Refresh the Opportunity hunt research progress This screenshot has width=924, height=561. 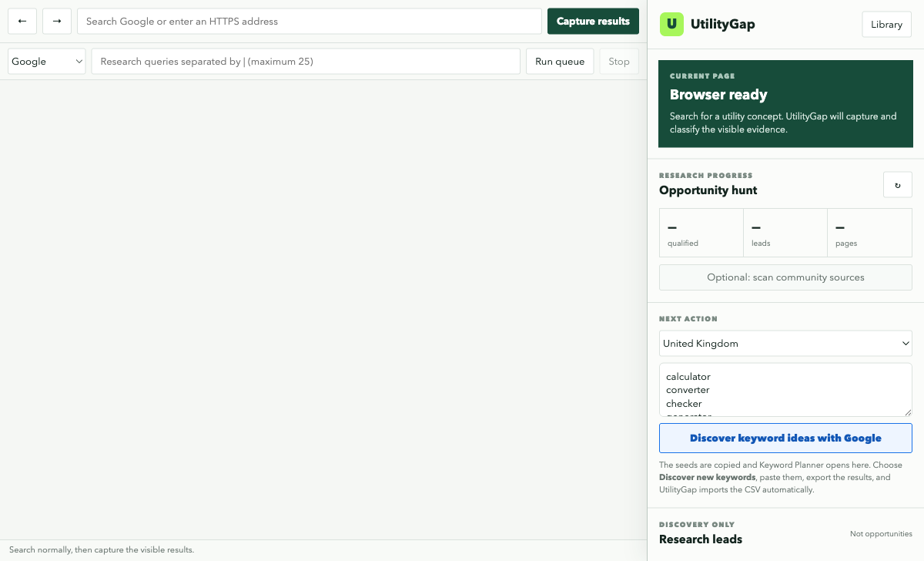pos(898,185)
